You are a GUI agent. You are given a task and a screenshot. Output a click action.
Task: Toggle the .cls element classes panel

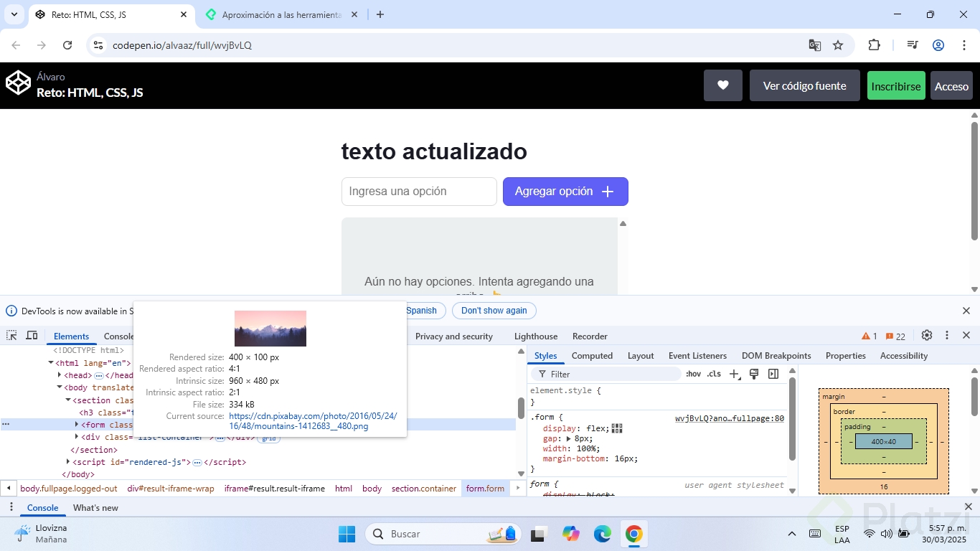[x=714, y=374]
